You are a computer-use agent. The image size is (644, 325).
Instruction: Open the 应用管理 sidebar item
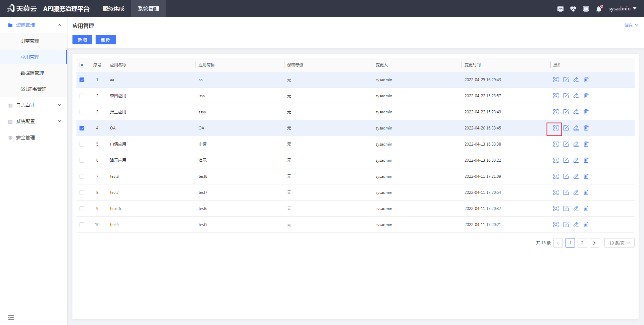tap(30, 57)
